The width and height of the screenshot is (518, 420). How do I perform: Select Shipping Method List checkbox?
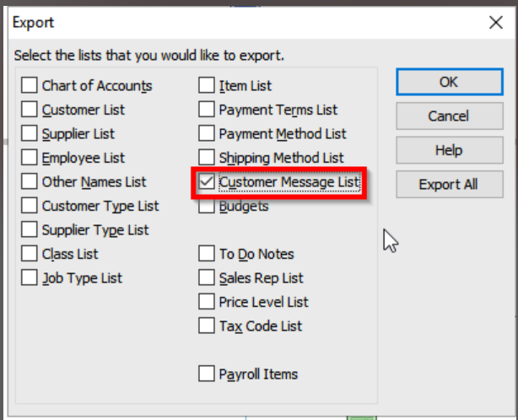coord(207,158)
